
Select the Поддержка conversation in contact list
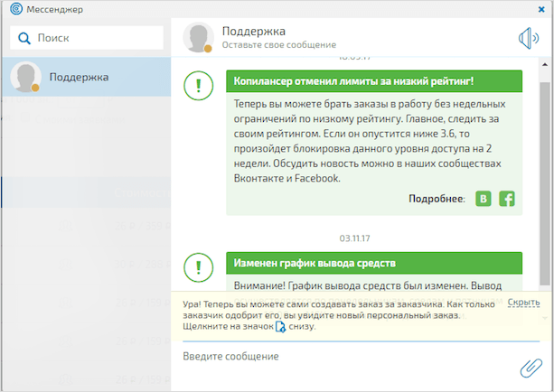pyautogui.click(x=86, y=78)
